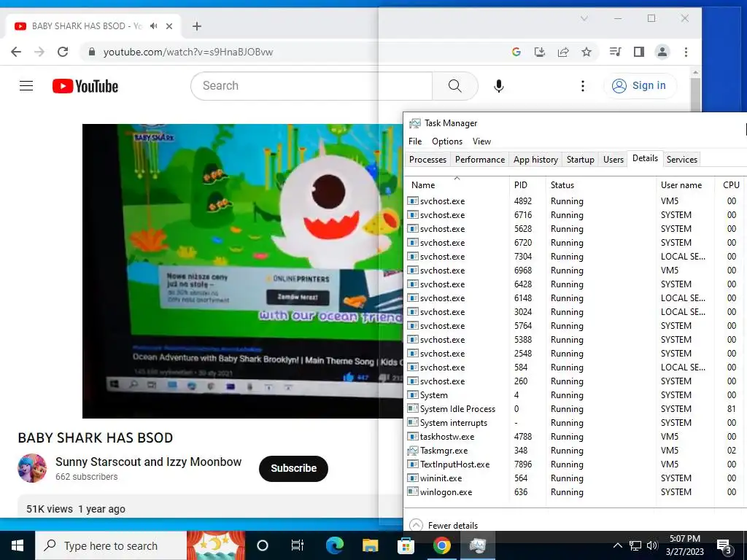Open Chrome three-dot menu
The height and width of the screenshot is (560, 747).
pos(686,52)
